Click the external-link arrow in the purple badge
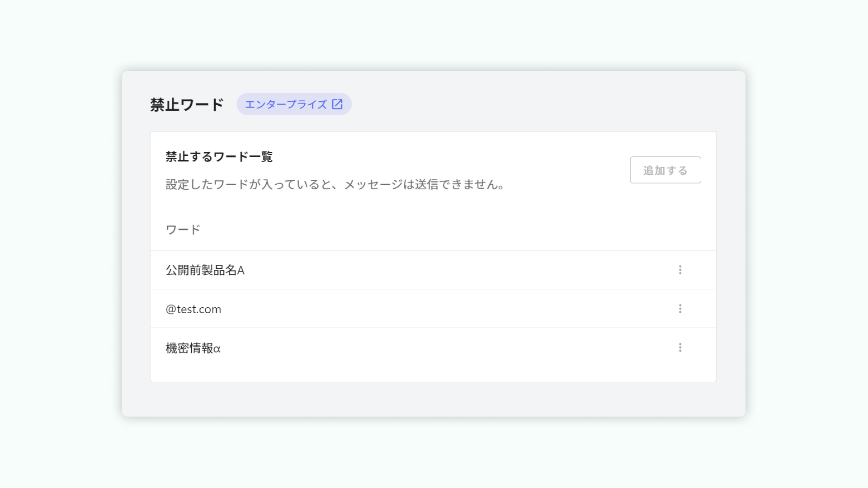 [x=337, y=103]
